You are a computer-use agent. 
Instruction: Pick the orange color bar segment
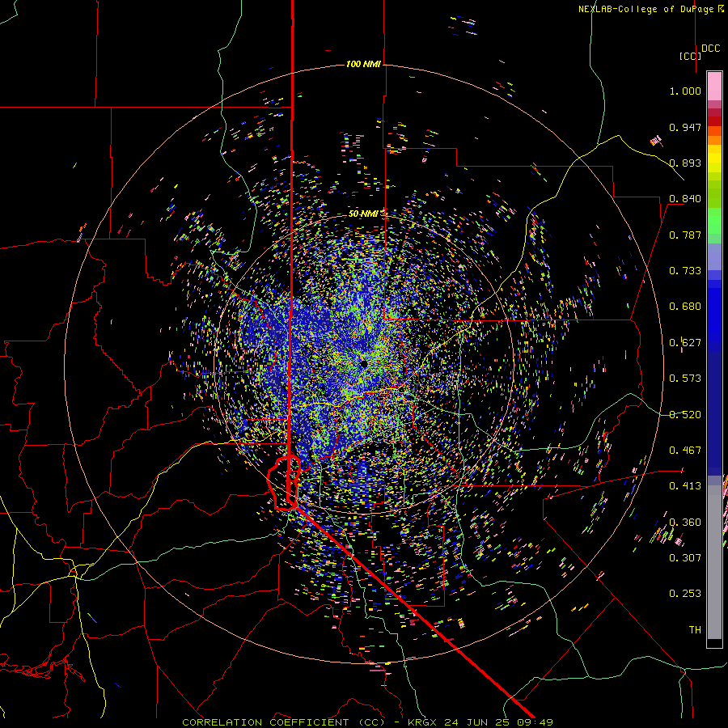coord(714,140)
